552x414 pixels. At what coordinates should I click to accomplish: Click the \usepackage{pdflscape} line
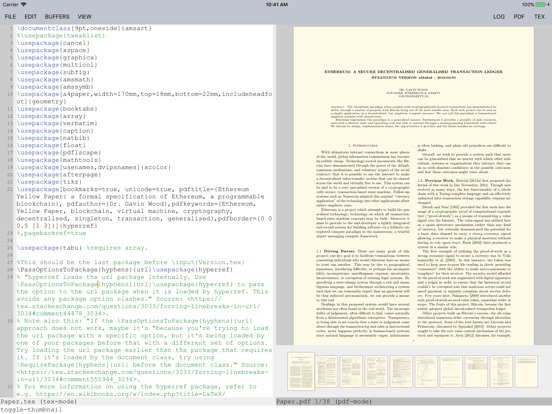click(x=58, y=153)
